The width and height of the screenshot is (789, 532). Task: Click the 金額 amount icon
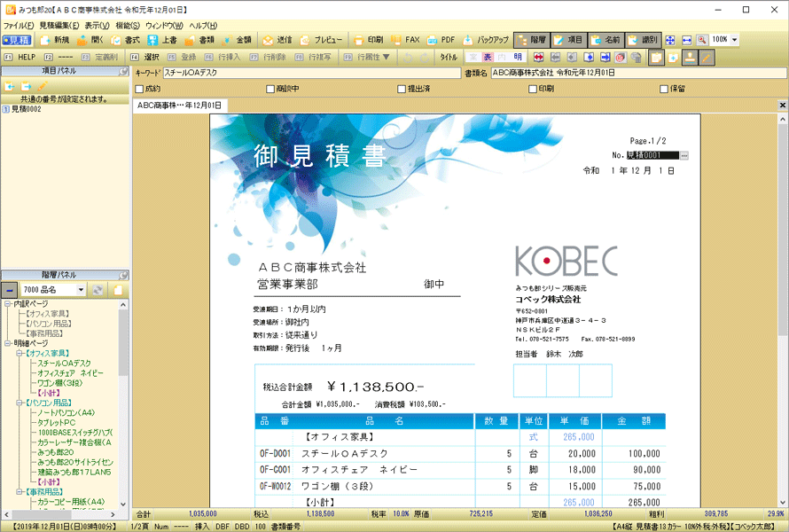point(227,40)
